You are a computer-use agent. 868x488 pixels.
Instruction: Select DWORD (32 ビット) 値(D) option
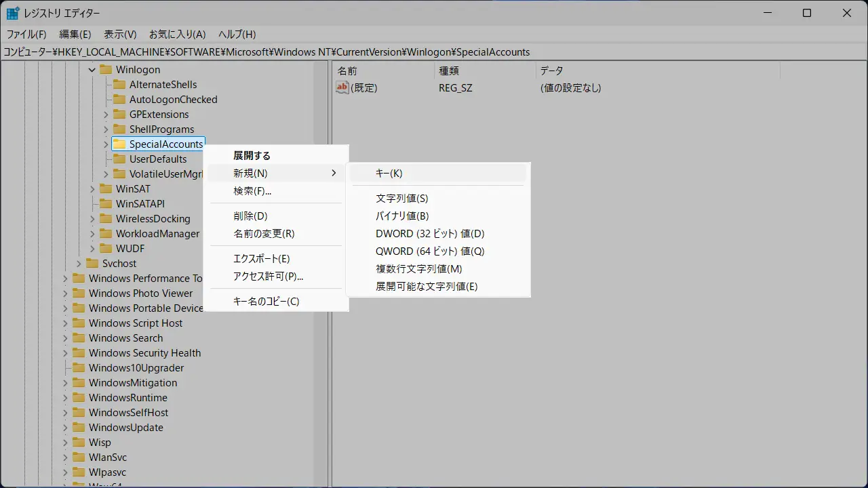pos(430,234)
